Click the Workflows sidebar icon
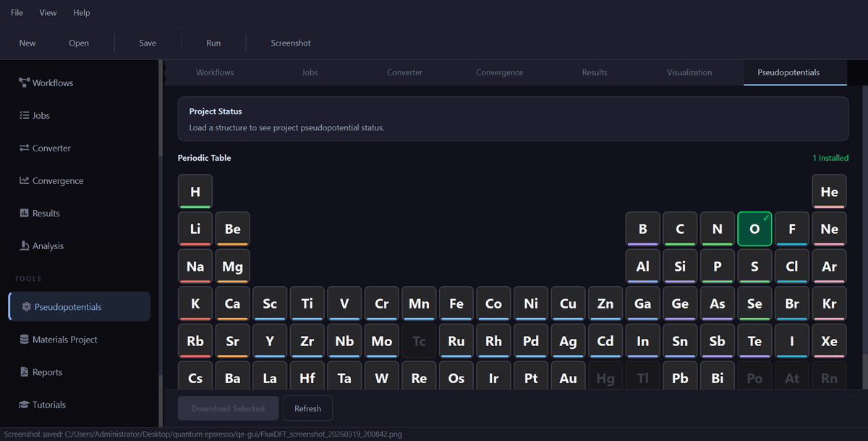Screen dimensions: 868x441 (24, 83)
